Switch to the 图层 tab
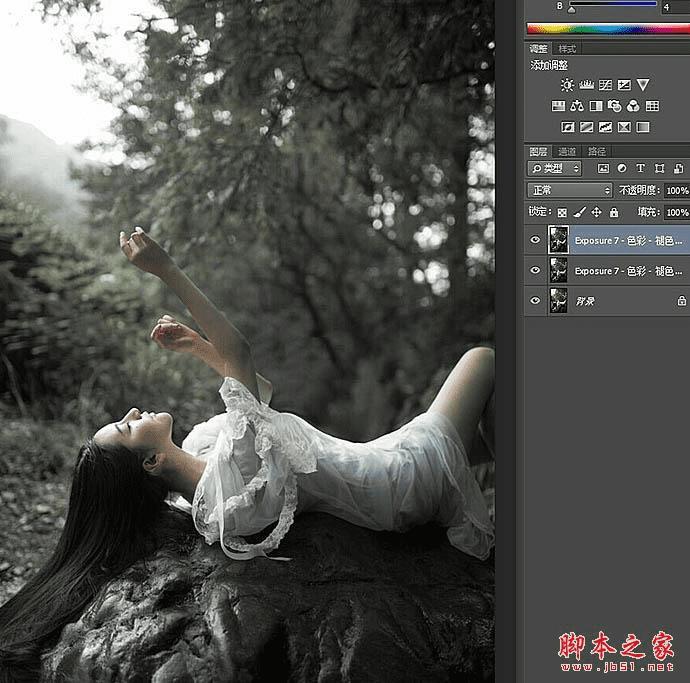The image size is (690, 683). (538, 152)
